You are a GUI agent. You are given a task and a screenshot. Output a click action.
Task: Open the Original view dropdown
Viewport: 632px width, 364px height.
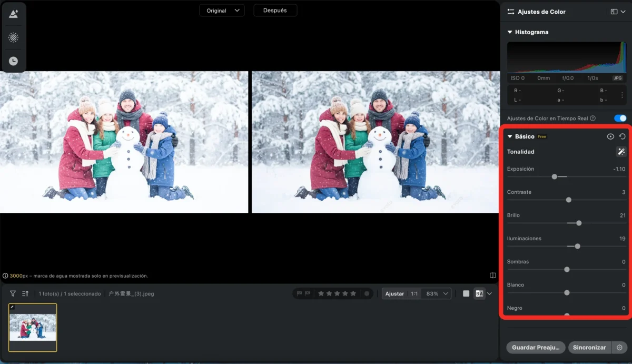tap(222, 11)
